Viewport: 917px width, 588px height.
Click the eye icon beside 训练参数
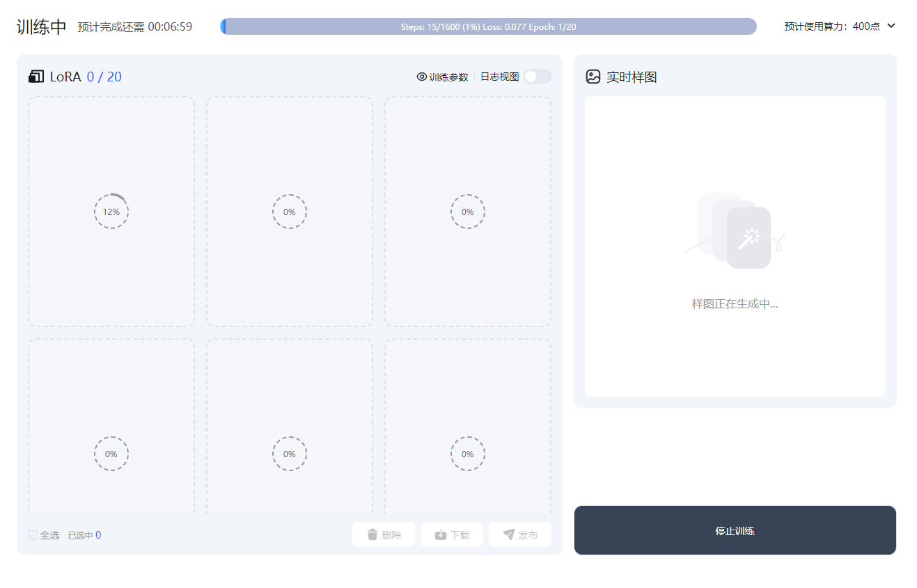[x=422, y=77]
